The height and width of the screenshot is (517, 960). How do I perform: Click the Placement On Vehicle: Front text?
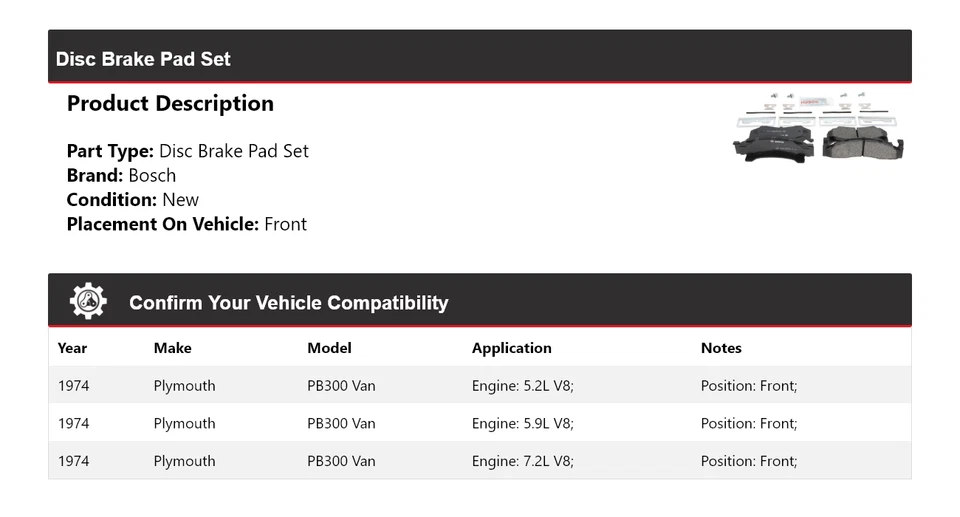click(186, 224)
